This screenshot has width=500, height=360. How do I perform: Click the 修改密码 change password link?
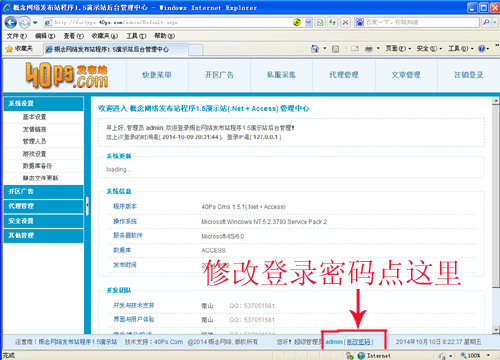click(358, 342)
